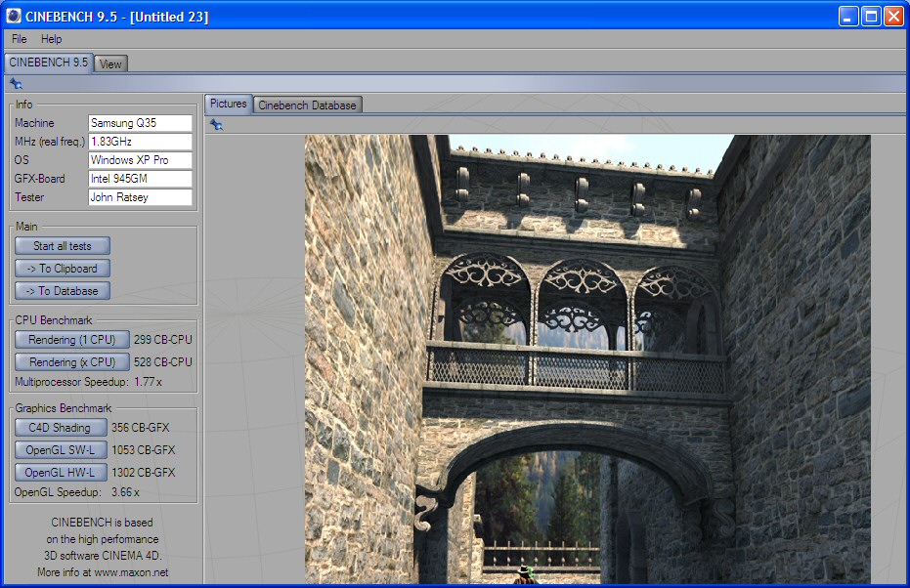Click the 356 CB-GFX result value
This screenshot has width=910, height=588.
pos(141,428)
